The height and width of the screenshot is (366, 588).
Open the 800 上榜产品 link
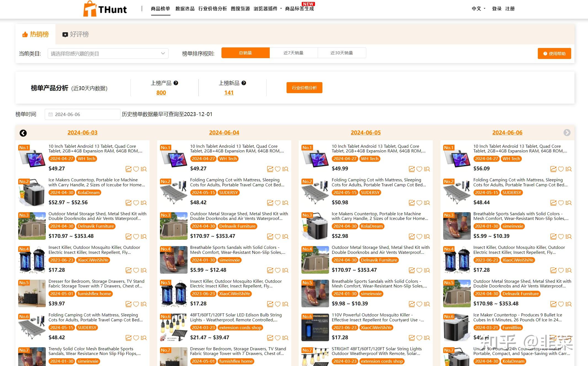161,93
